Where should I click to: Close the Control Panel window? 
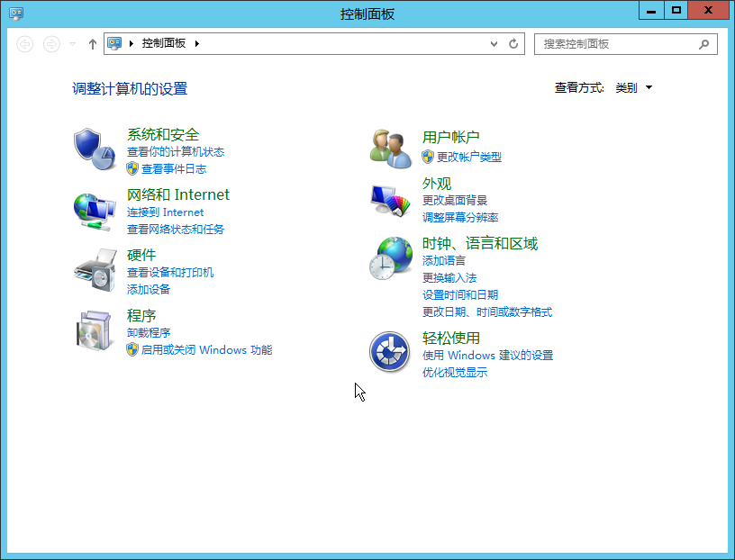(x=708, y=10)
